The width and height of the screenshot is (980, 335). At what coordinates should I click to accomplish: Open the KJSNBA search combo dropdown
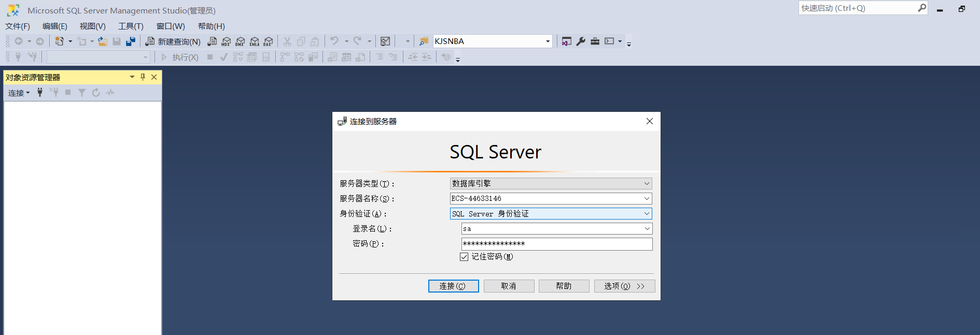coord(548,41)
